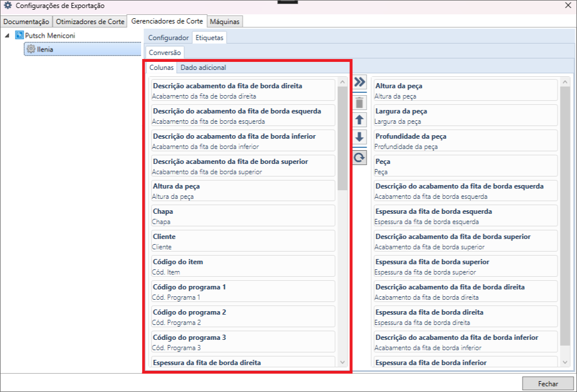Select 'Código do programa 2' item
This screenshot has width=577, height=392.
(243, 317)
